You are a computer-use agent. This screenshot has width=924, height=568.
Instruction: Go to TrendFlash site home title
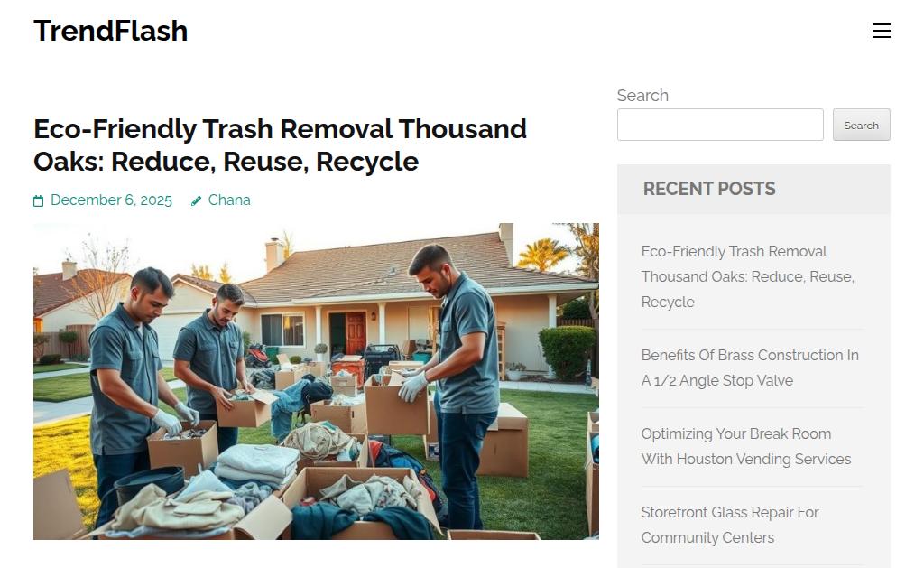coord(111,31)
